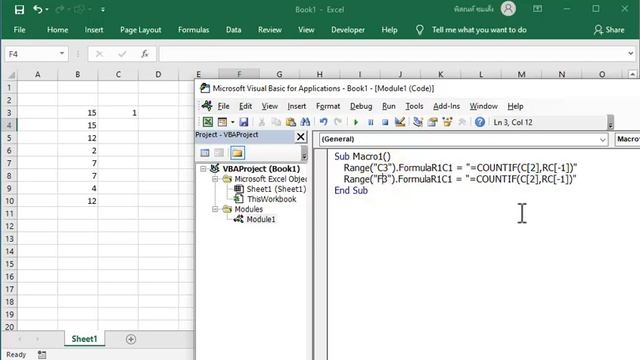Add a new sheet with plus button
This screenshot has height=360, width=640.
point(131,339)
